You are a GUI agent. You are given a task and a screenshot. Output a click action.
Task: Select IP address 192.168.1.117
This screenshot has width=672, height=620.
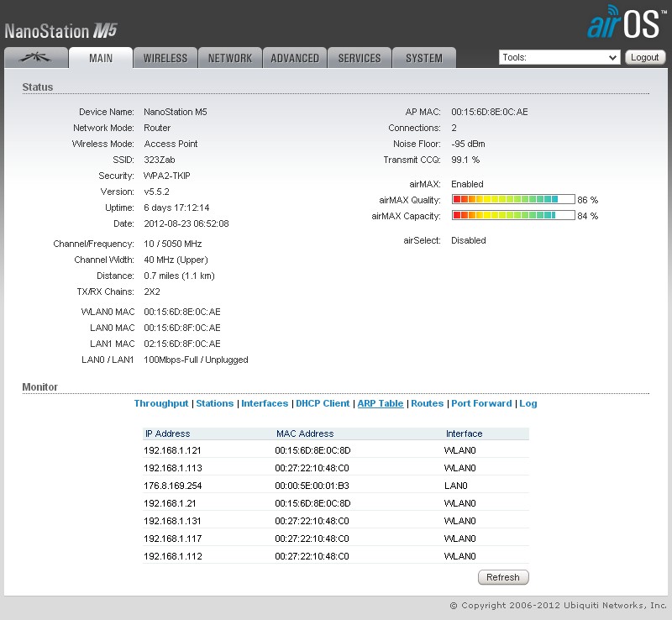point(173,539)
